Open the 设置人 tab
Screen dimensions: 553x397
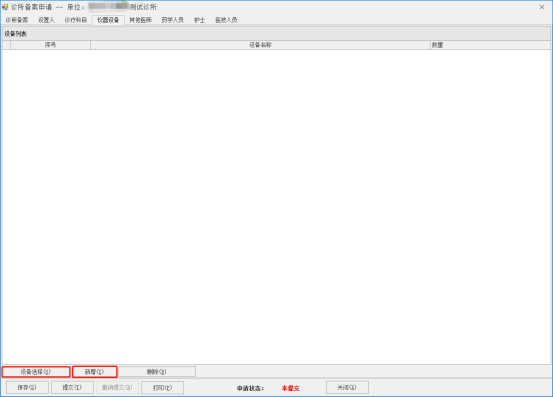tap(47, 20)
